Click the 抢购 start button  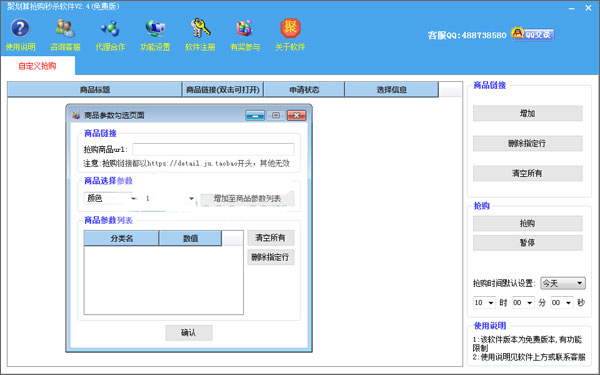[x=528, y=223]
